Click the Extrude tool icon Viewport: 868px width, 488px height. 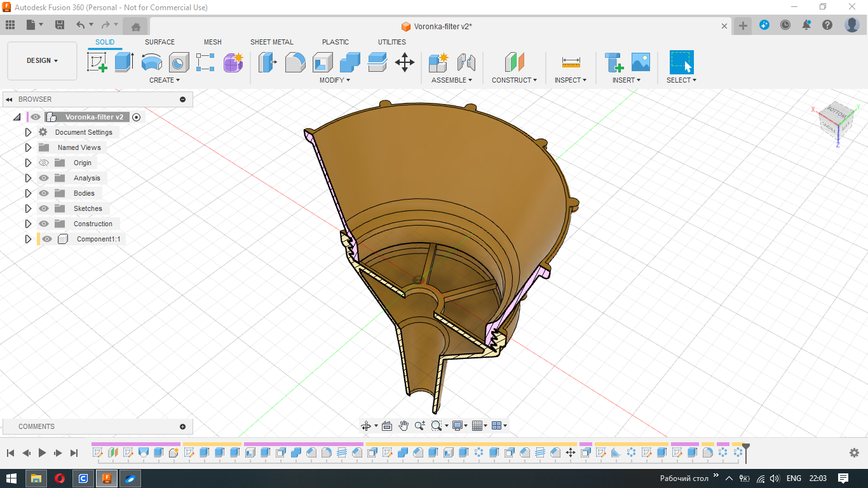point(124,62)
